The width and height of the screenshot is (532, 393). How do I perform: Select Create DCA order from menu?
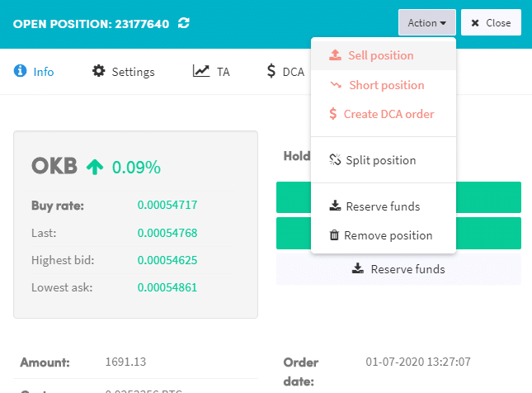point(383,114)
